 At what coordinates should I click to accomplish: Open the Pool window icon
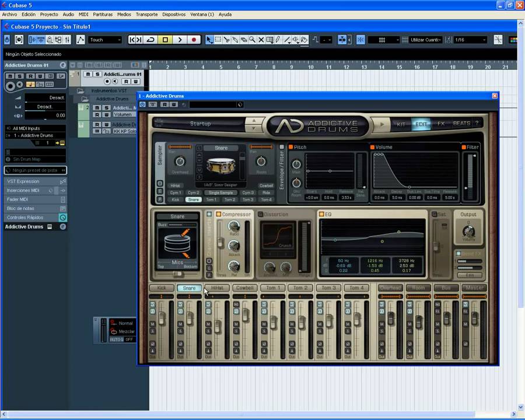[x=58, y=40]
